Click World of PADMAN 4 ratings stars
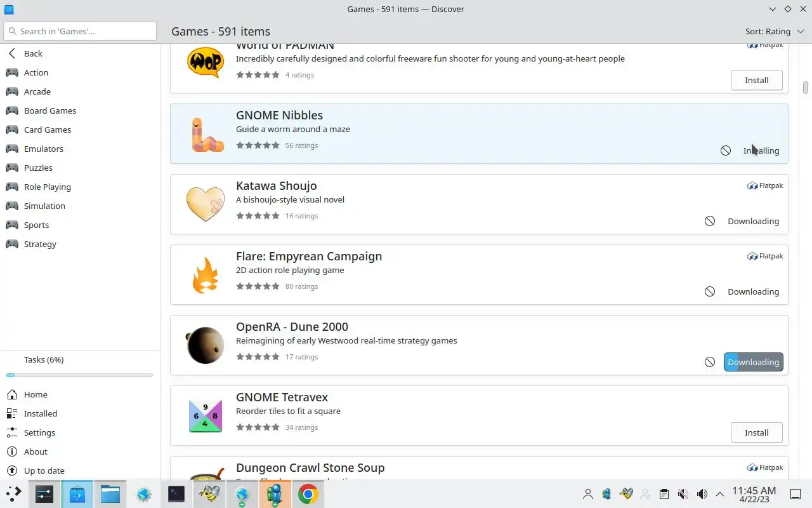The width and height of the screenshot is (812, 508). pyautogui.click(x=258, y=75)
